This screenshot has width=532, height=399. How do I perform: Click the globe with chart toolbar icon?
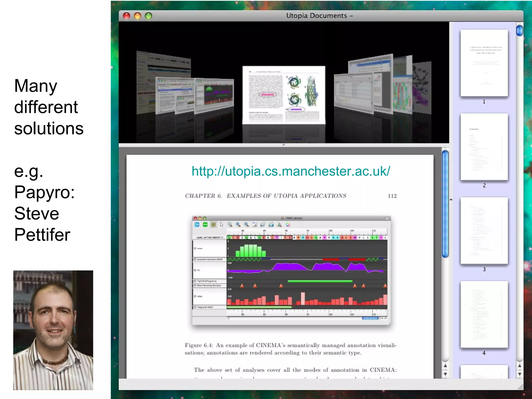271,225
